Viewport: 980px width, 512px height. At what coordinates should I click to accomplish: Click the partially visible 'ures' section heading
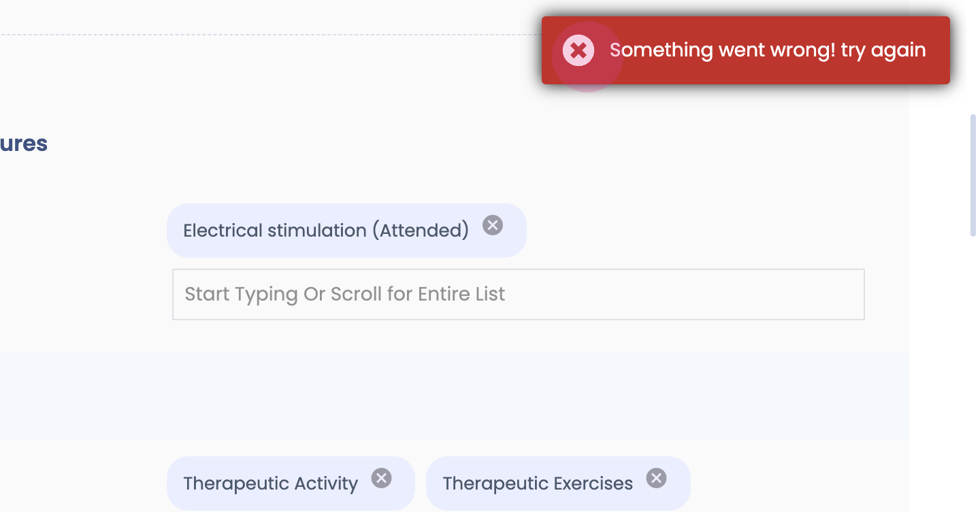click(24, 143)
